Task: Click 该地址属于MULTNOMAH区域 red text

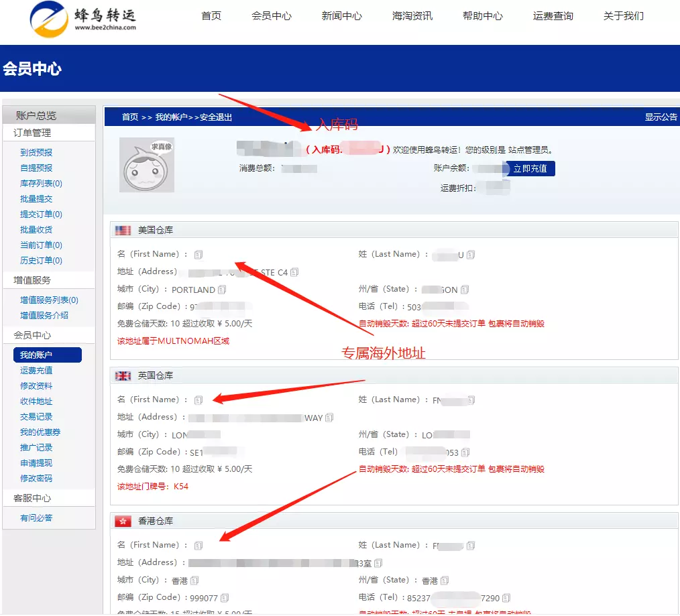Action: click(x=173, y=341)
